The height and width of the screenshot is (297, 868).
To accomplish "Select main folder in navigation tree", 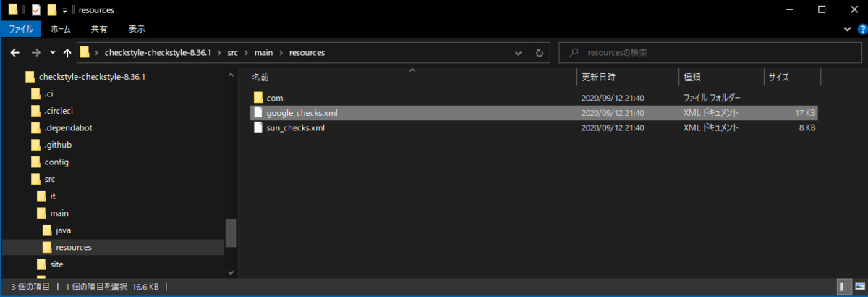I will (59, 213).
